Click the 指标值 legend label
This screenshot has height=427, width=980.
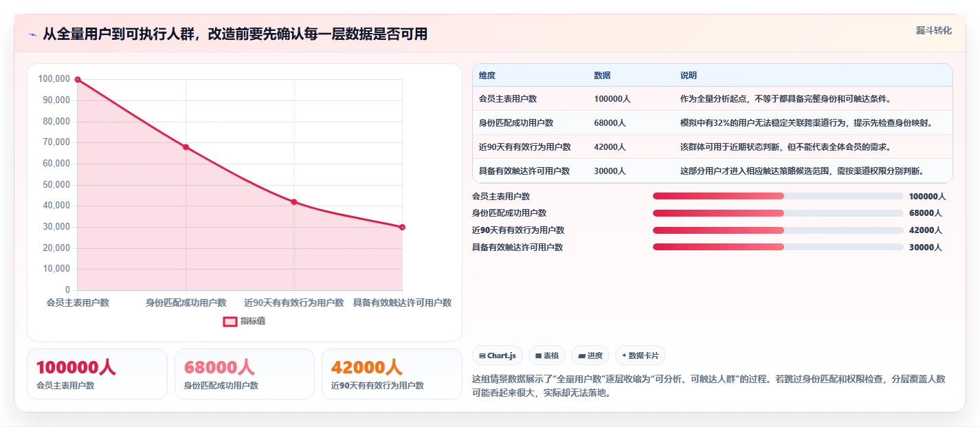pyautogui.click(x=253, y=321)
